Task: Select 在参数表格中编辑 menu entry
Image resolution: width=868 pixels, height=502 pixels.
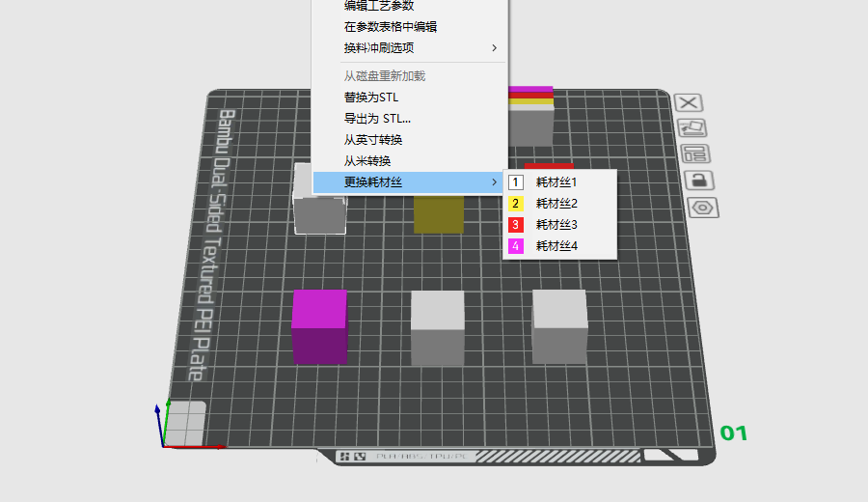Action: tap(391, 27)
